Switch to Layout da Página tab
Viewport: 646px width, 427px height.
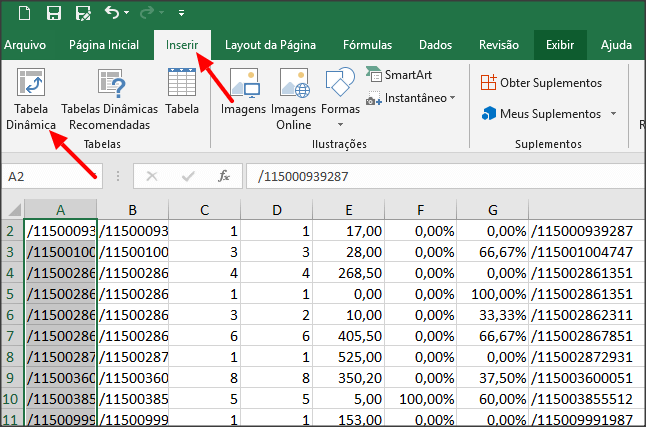[x=270, y=45]
